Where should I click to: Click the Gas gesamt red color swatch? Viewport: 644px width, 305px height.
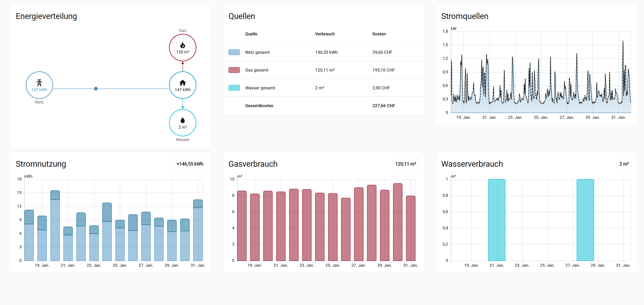coord(234,70)
